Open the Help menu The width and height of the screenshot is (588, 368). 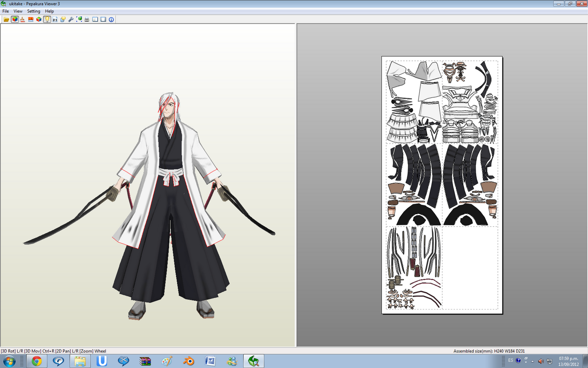[x=49, y=11]
